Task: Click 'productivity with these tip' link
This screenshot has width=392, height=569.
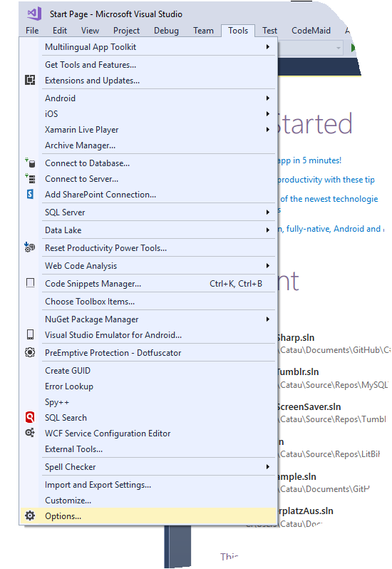Action: pyautogui.click(x=326, y=180)
